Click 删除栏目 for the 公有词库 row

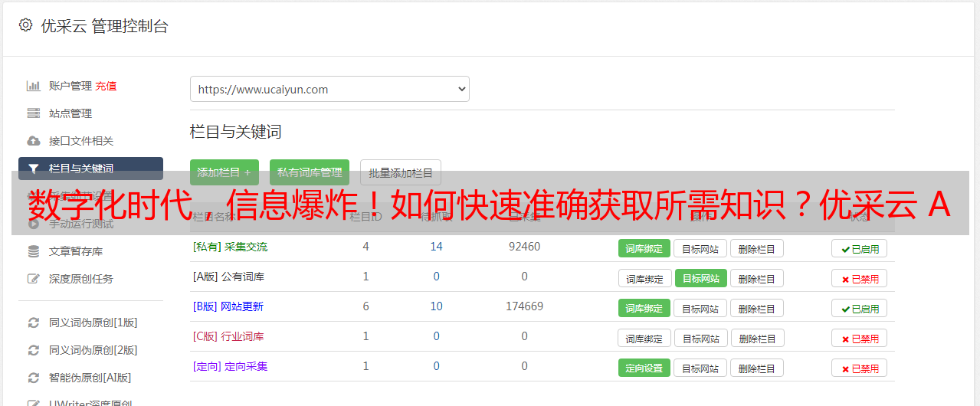[756, 278]
